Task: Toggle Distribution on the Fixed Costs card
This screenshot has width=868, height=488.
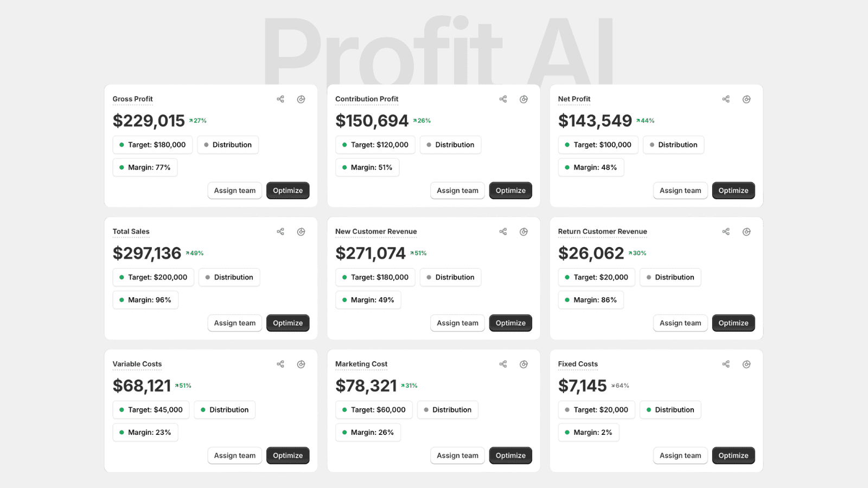Action: (x=671, y=409)
